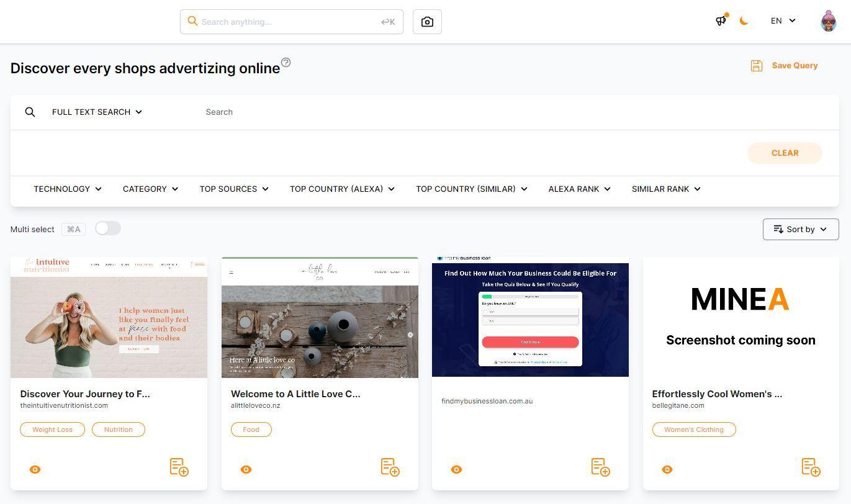
Task: Expand the CATEGORY filter
Action: [x=151, y=189]
